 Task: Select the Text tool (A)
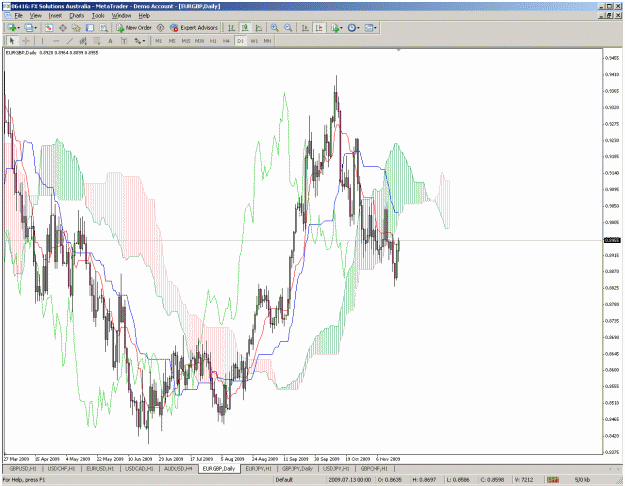(110, 41)
